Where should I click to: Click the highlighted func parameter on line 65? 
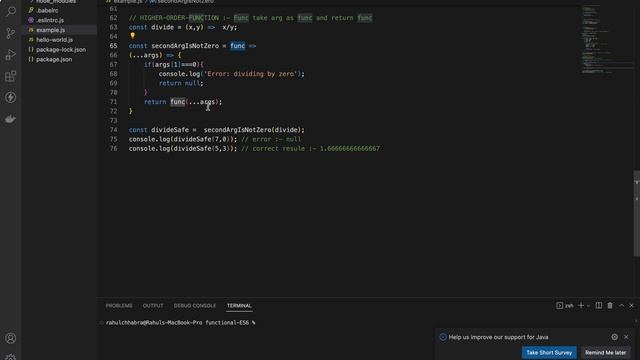click(x=238, y=46)
